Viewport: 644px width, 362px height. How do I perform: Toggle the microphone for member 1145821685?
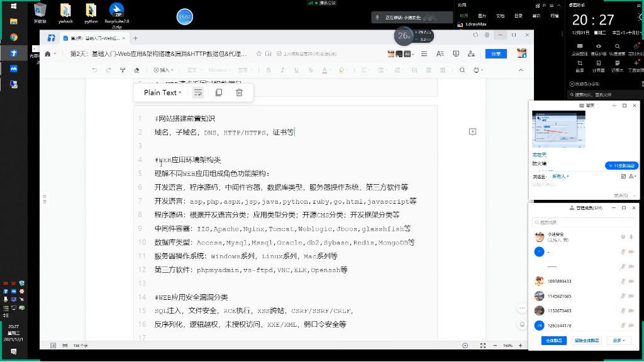coord(623,296)
